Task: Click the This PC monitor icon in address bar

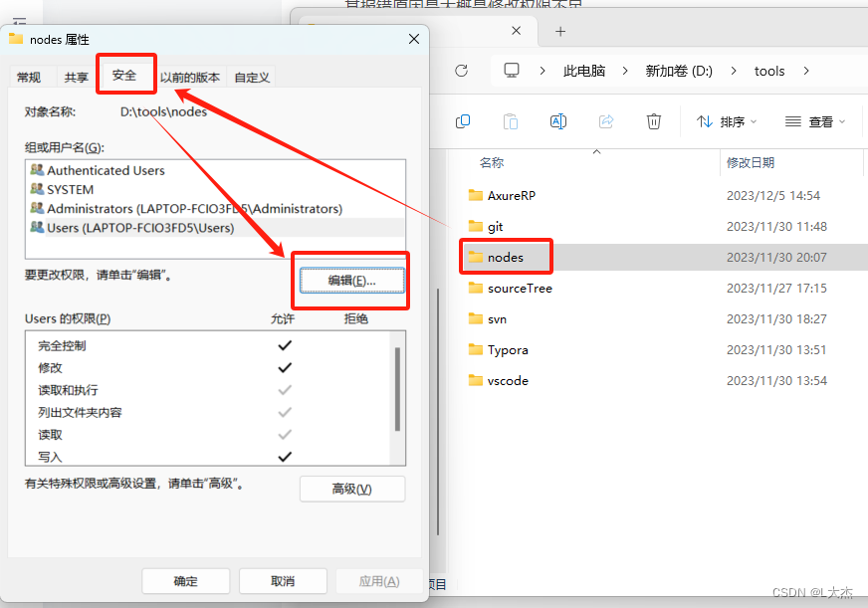Action: pos(511,70)
